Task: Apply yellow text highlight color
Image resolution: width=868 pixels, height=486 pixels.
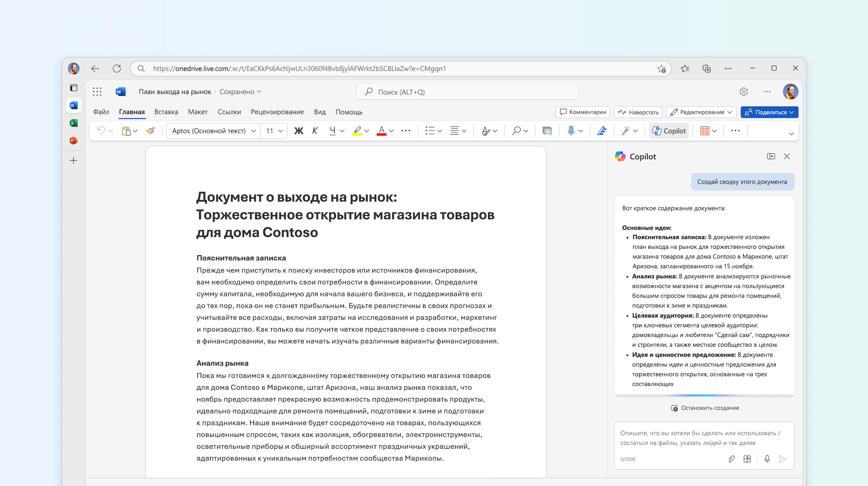Action: click(x=357, y=131)
